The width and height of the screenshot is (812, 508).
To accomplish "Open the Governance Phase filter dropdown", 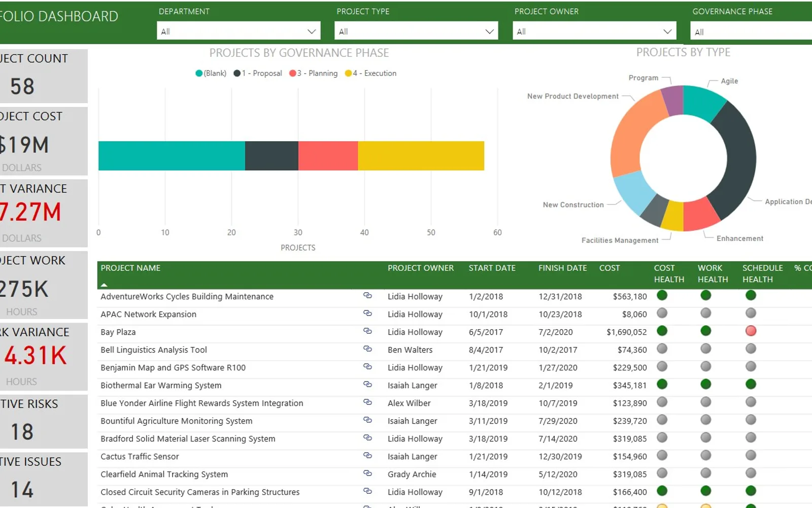I will pos(751,31).
